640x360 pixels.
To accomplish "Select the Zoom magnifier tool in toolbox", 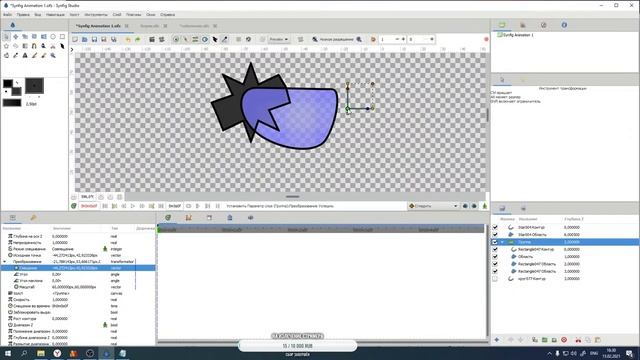I will (53, 56).
